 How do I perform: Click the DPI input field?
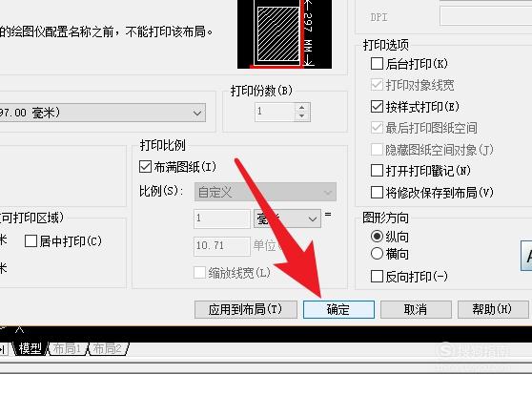pos(485,16)
